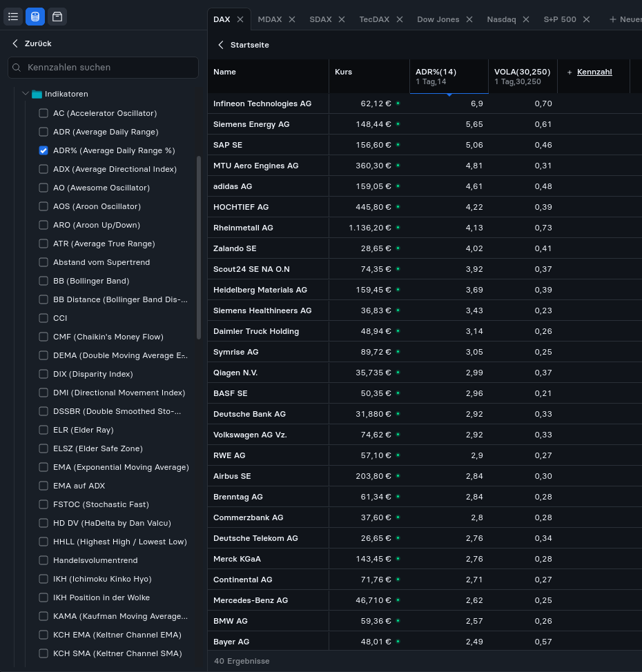Close the SDAX tab

click(342, 19)
